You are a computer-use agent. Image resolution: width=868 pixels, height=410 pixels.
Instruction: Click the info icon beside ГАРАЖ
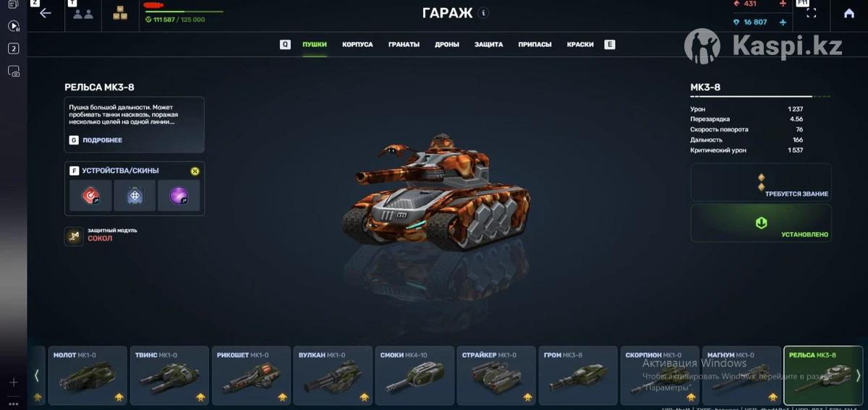pyautogui.click(x=484, y=13)
